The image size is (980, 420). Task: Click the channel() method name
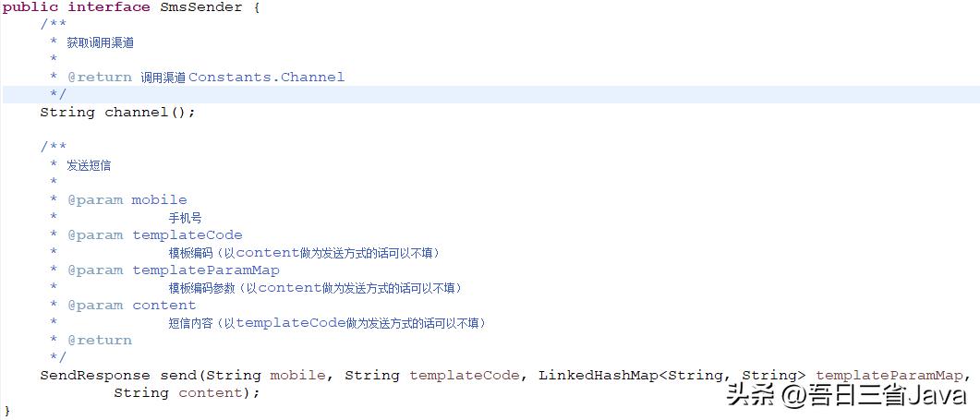pyautogui.click(x=136, y=113)
